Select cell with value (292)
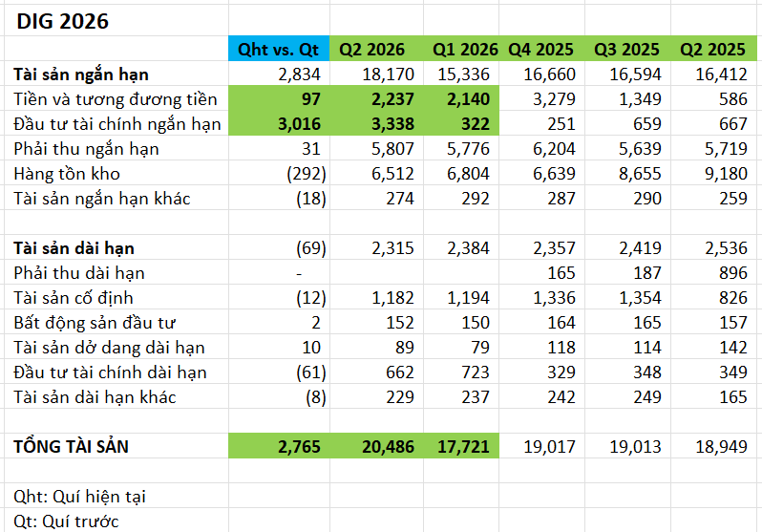The width and height of the screenshot is (762, 532). [279, 173]
